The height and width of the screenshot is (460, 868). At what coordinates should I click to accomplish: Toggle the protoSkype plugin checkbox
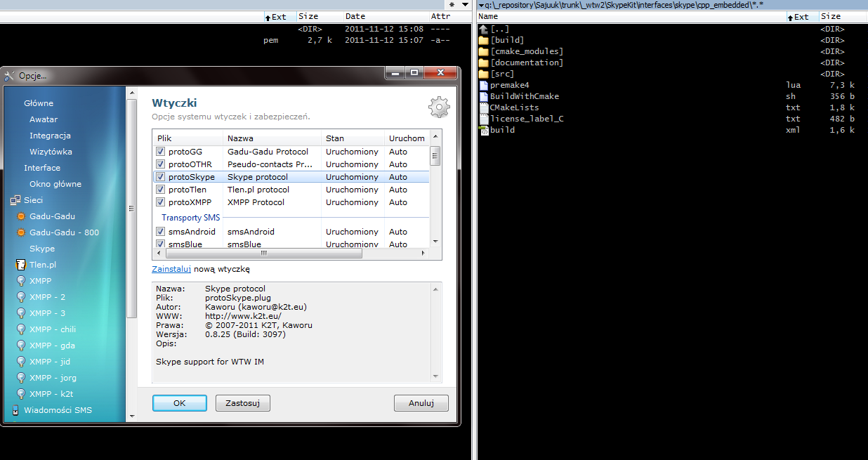(x=161, y=177)
